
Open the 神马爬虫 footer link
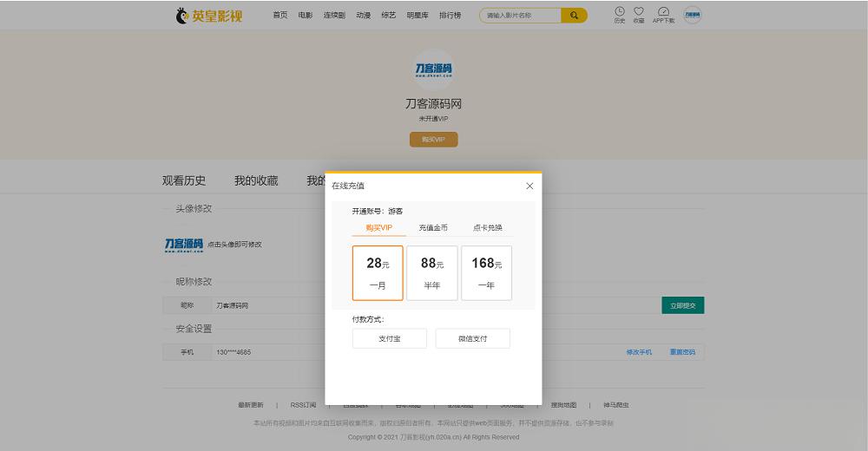(616, 405)
